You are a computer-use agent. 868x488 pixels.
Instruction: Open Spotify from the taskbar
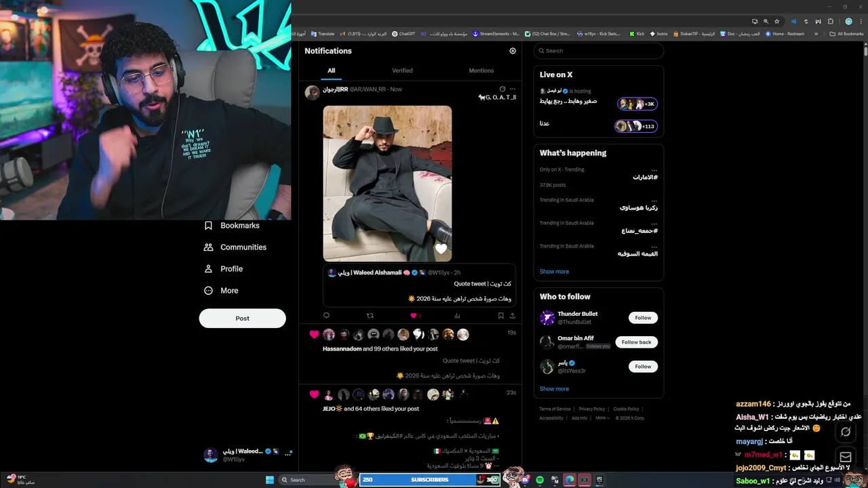point(540,480)
